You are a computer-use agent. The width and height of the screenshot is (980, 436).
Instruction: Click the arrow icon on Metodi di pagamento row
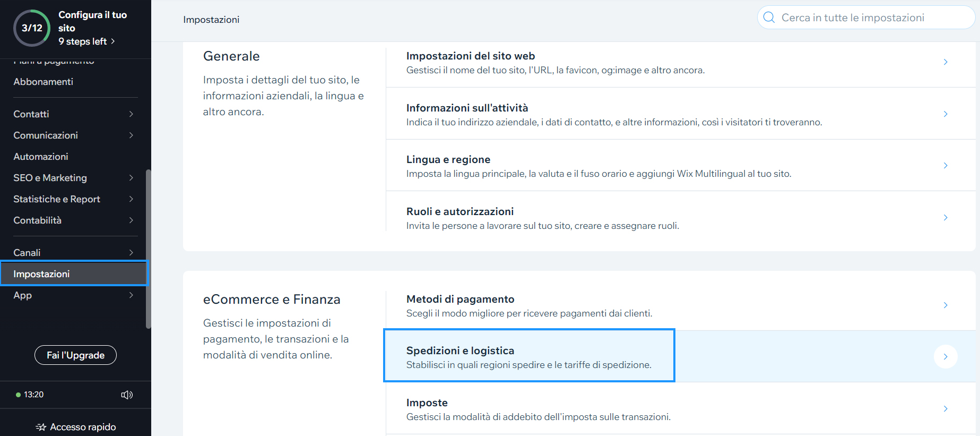point(946,305)
